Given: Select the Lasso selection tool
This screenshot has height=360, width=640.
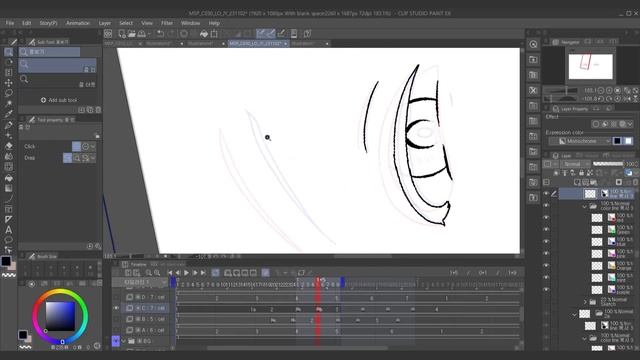Looking at the screenshot, I should (8, 93).
